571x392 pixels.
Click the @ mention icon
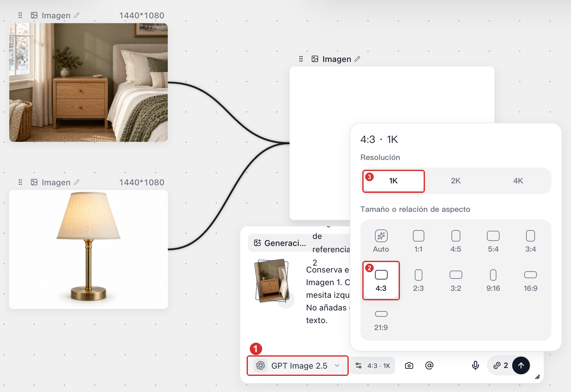click(429, 366)
